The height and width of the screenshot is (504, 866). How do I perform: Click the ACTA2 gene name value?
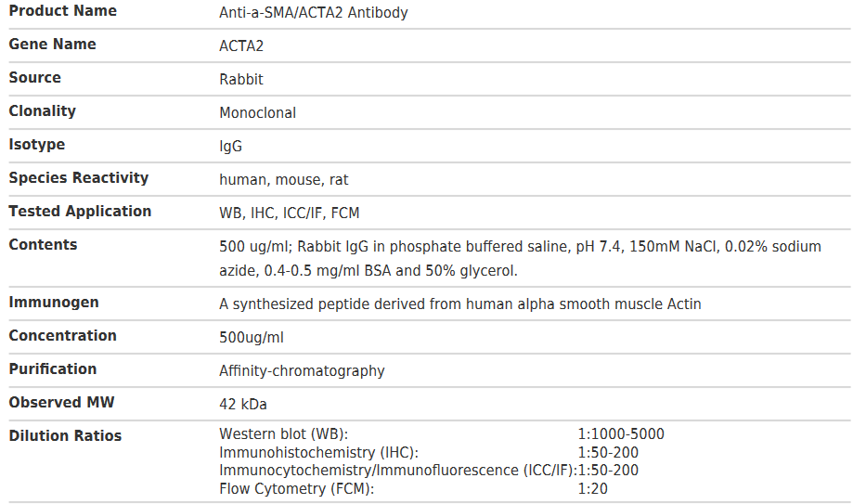pos(241,46)
